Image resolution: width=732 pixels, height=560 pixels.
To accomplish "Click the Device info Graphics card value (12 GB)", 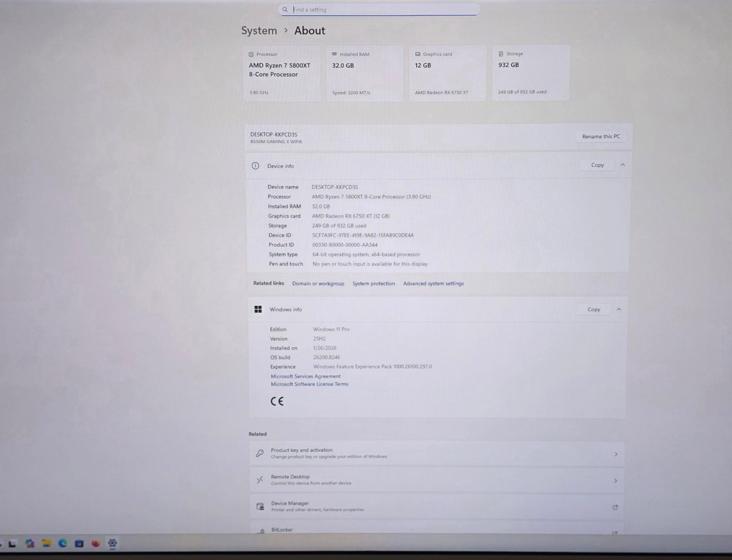I will (351, 216).
